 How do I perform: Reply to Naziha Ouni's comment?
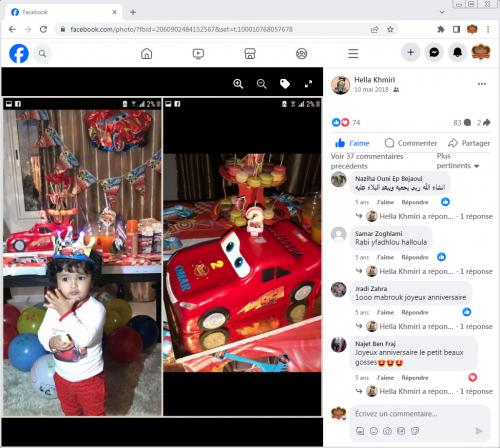(415, 202)
